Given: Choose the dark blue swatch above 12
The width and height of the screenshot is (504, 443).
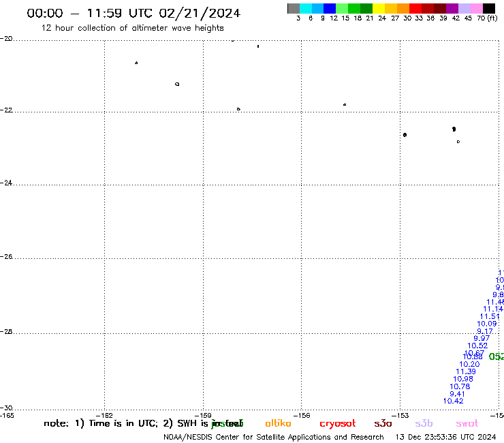Looking at the screenshot, I should pyautogui.click(x=330, y=8).
